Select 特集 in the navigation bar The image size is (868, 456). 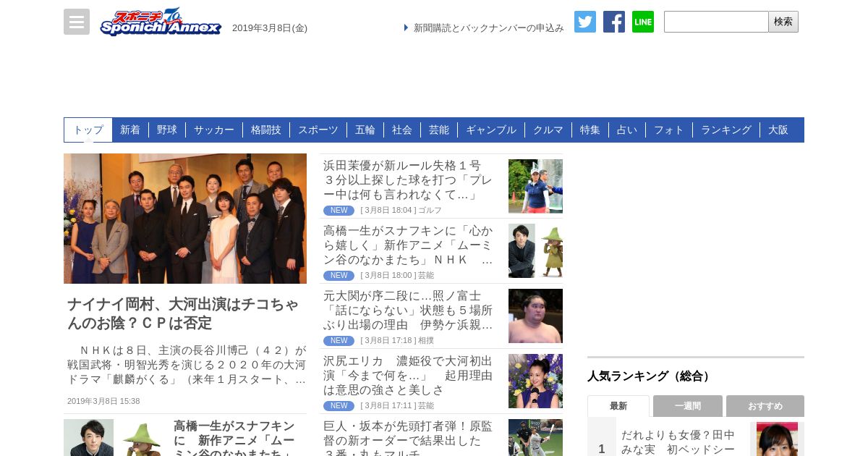click(x=590, y=130)
